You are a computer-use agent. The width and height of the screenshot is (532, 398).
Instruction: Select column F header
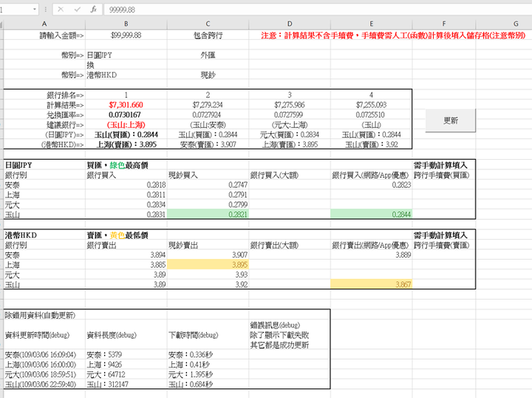[x=444, y=24]
